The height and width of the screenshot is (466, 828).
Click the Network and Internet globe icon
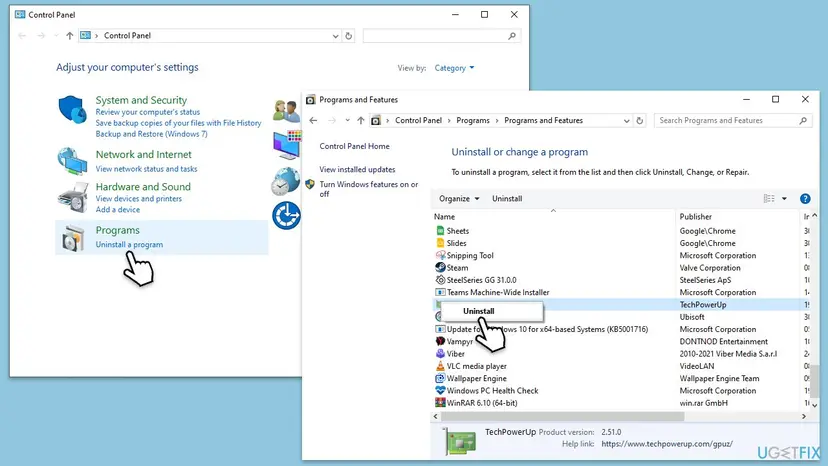coord(72,161)
